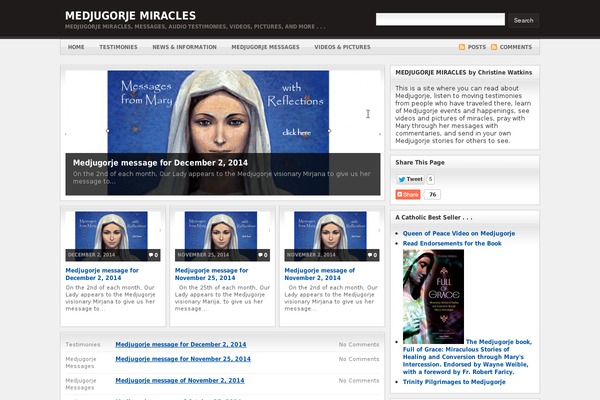Open Medjugorje Messages menu

tap(265, 47)
